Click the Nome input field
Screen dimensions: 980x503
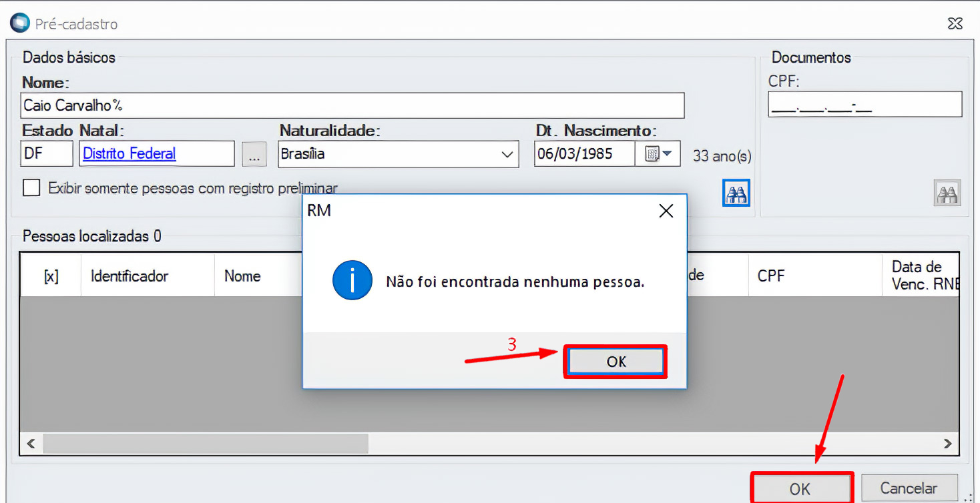click(352, 105)
